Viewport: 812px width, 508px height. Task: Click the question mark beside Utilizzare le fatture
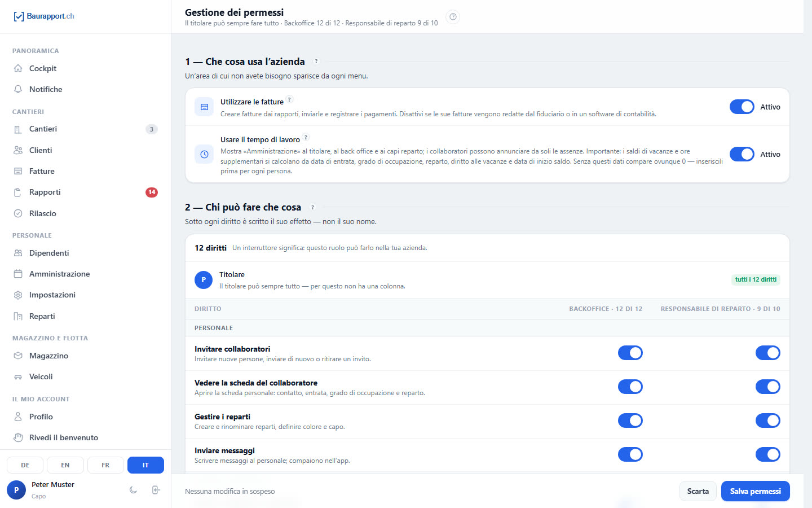point(290,100)
